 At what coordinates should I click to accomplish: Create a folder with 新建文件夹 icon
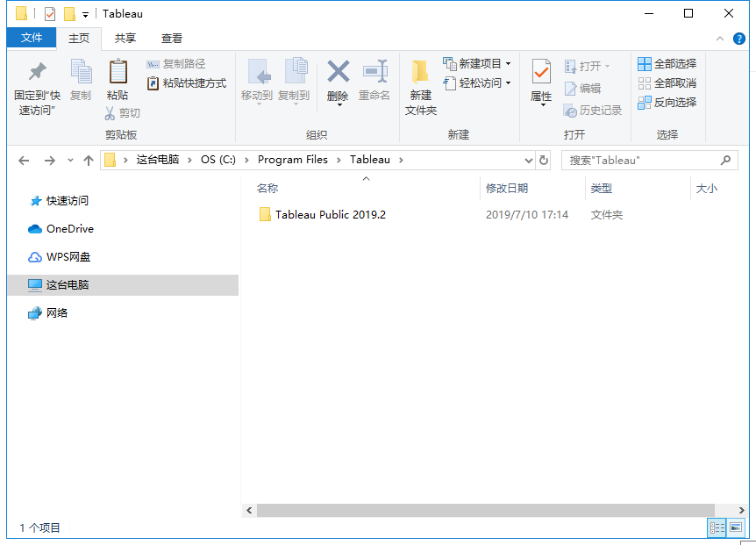tap(420, 73)
